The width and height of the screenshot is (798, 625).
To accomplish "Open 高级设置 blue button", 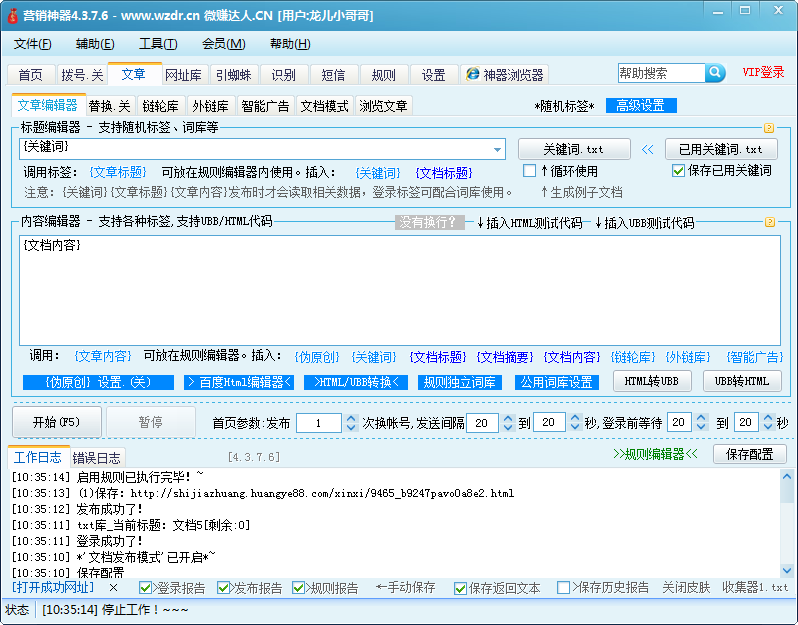I will [641, 105].
